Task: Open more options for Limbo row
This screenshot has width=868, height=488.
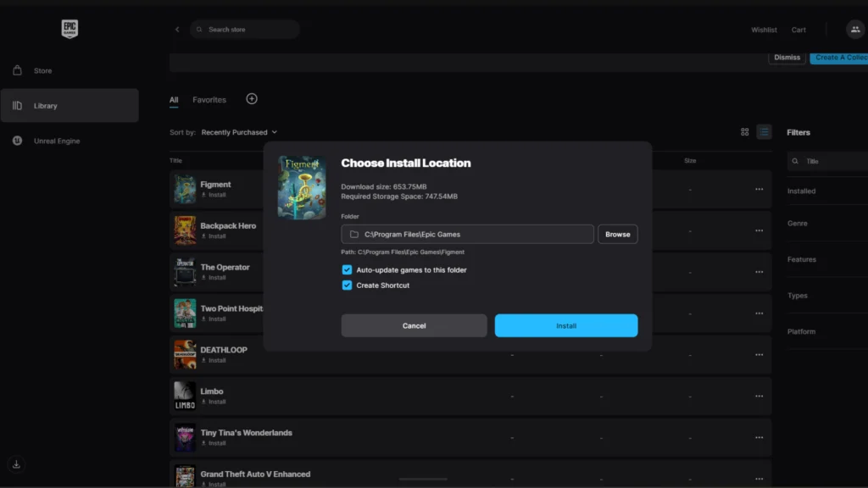Action: tap(759, 396)
